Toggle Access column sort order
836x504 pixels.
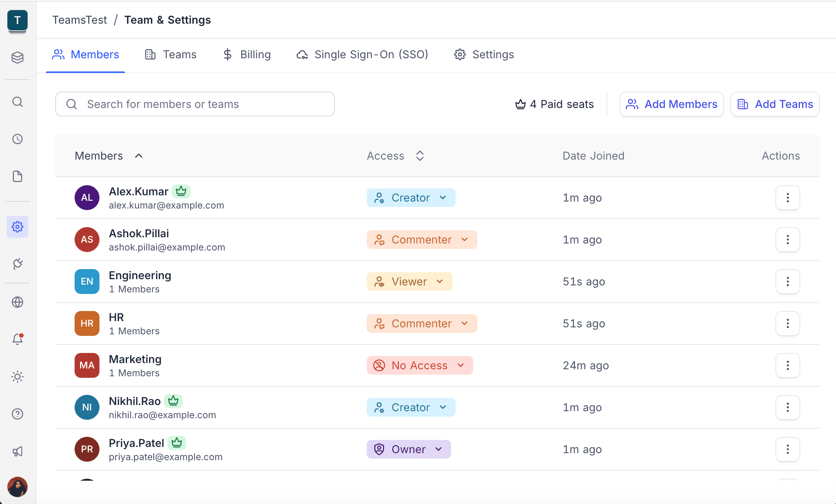tap(420, 156)
